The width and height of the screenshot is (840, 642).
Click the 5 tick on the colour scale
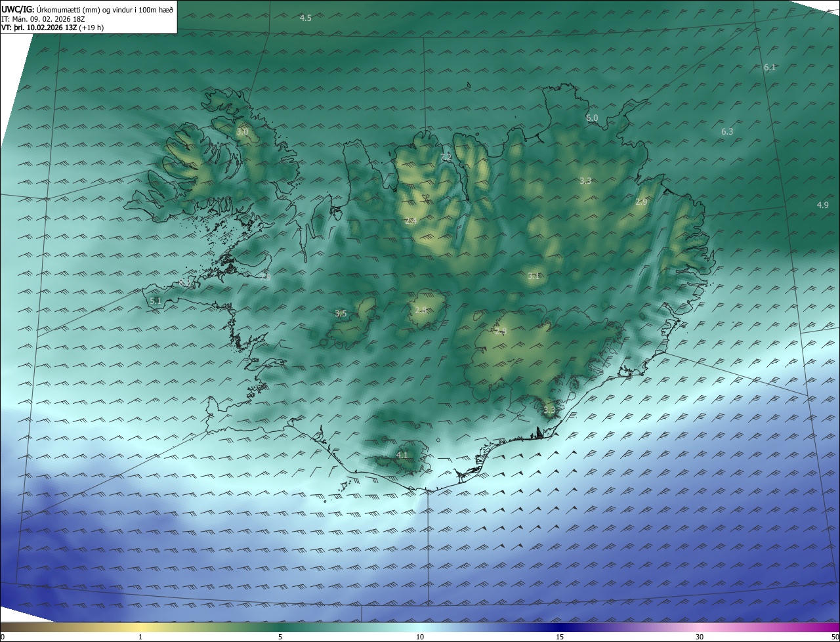pos(280,637)
